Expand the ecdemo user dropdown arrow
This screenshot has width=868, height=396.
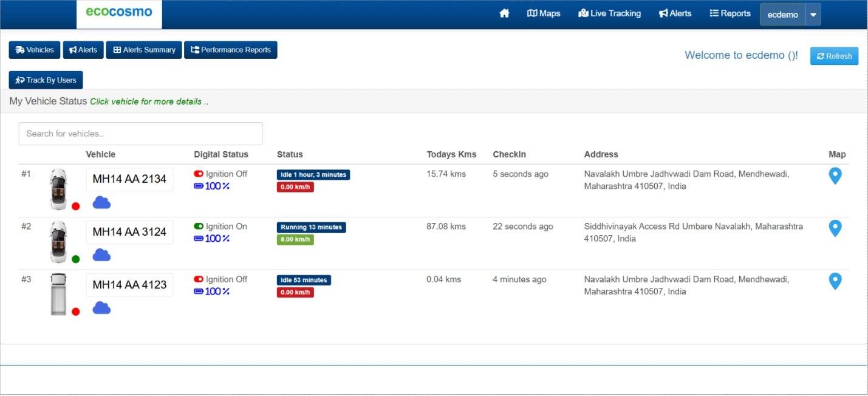[813, 15]
